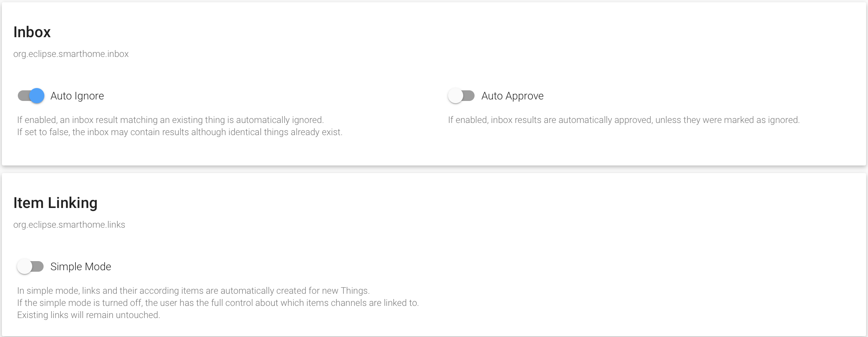Select the Inbox section heading

click(32, 32)
